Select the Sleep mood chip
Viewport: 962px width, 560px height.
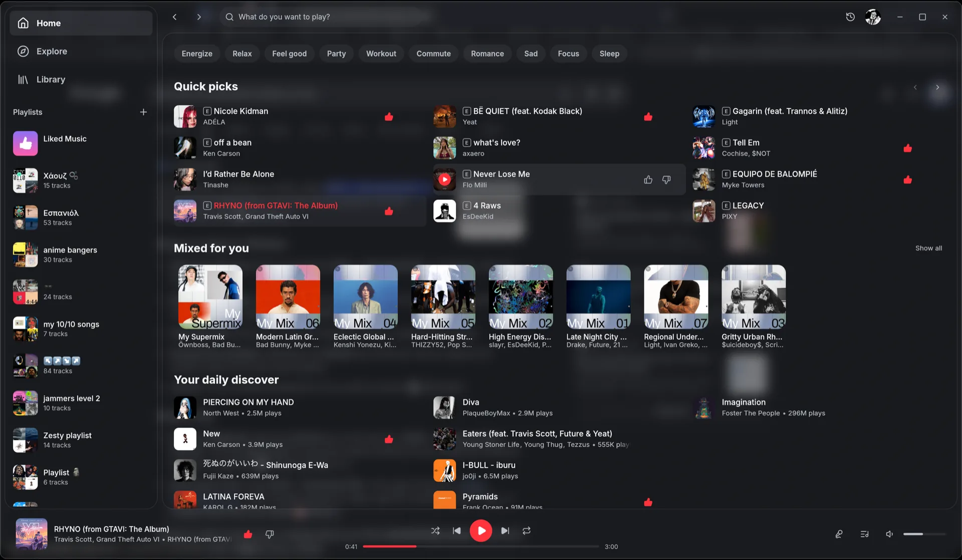[609, 54]
